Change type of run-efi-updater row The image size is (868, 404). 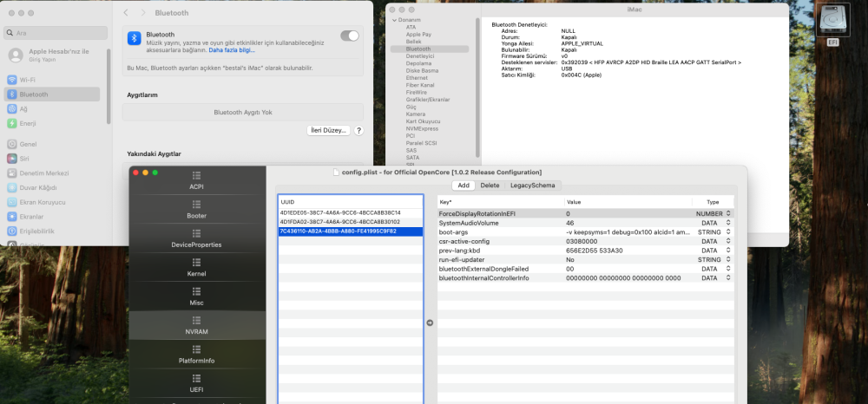(x=728, y=260)
